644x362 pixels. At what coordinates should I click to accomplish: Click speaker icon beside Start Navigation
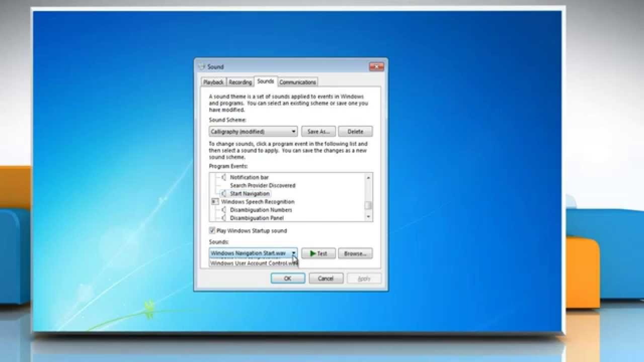pyautogui.click(x=224, y=194)
